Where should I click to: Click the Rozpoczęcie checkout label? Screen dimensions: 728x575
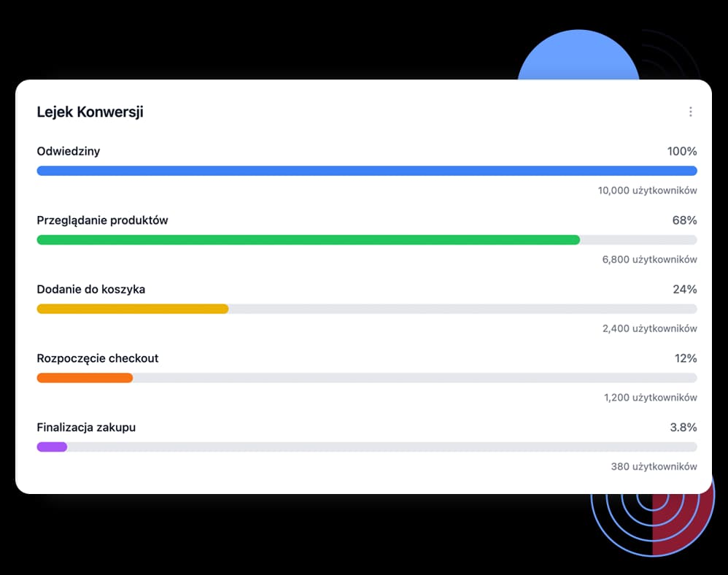click(98, 358)
